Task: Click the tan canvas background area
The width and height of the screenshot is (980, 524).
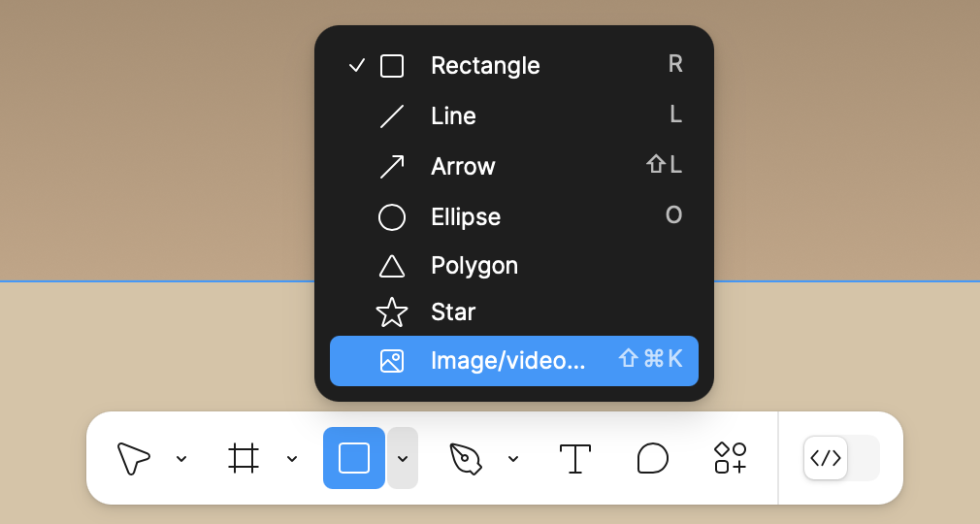Action: (156, 156)
